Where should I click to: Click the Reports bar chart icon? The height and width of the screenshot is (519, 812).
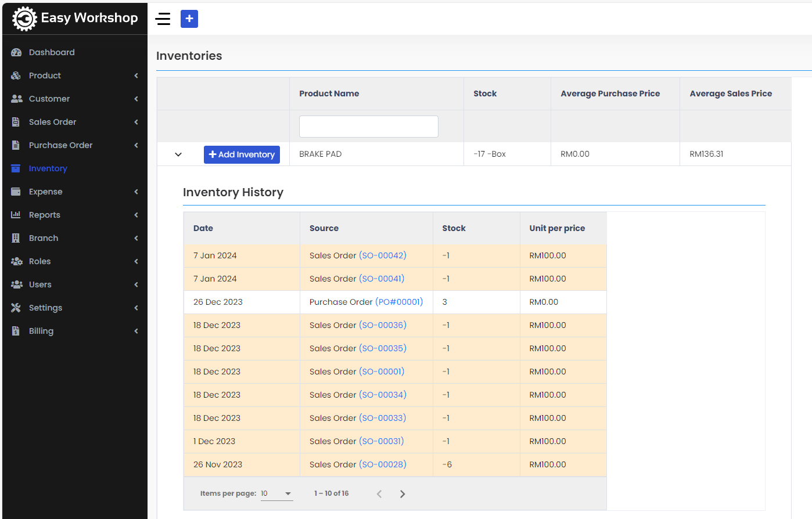point(16,215)
